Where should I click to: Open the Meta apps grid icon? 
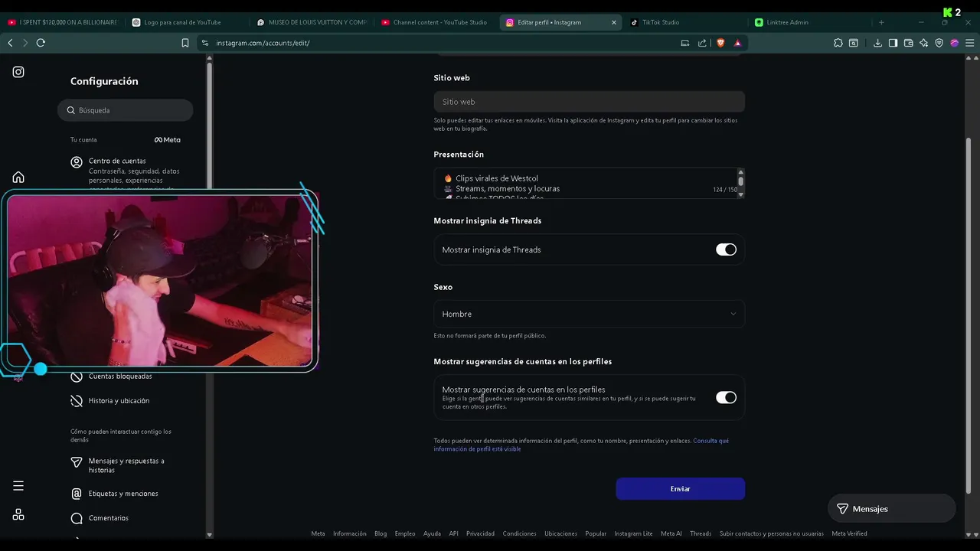[x=18, y=515]
